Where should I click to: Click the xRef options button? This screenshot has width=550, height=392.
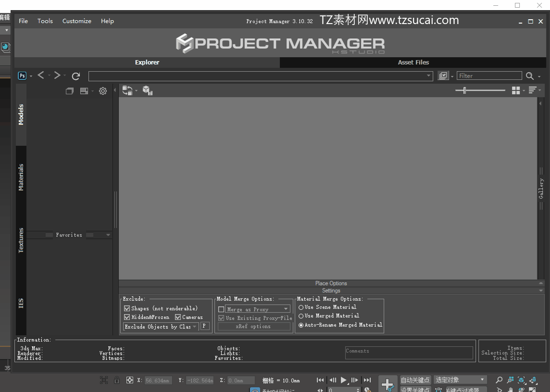[x=254, y=327]
